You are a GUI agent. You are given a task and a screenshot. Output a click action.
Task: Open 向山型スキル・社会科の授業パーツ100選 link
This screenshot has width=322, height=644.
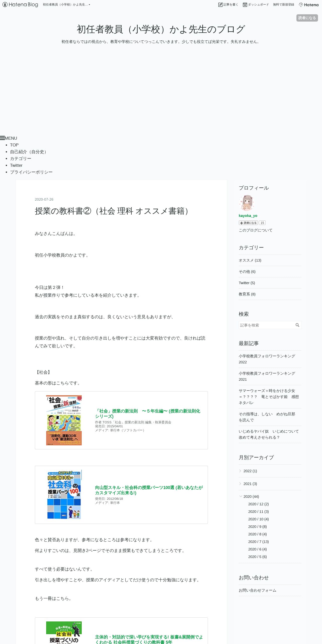coord(149,490)
